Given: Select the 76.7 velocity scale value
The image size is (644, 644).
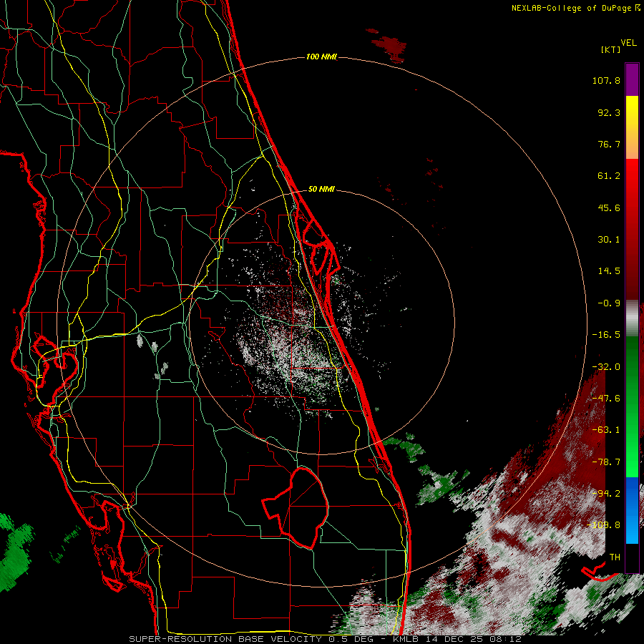Looking at the screenshot, I should point(609,144).
